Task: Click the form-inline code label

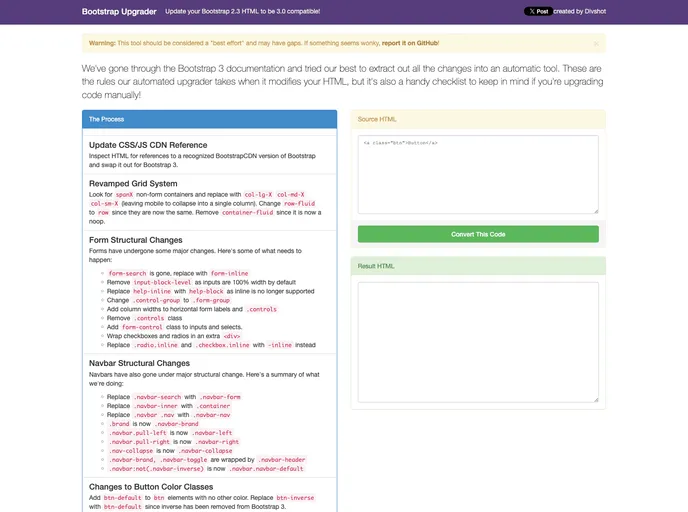Action: click(x=229, y=273)
